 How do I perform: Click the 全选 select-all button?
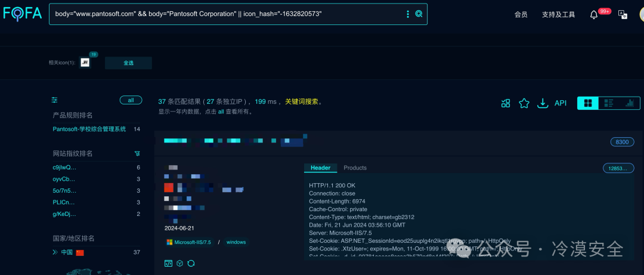(129, 63)
